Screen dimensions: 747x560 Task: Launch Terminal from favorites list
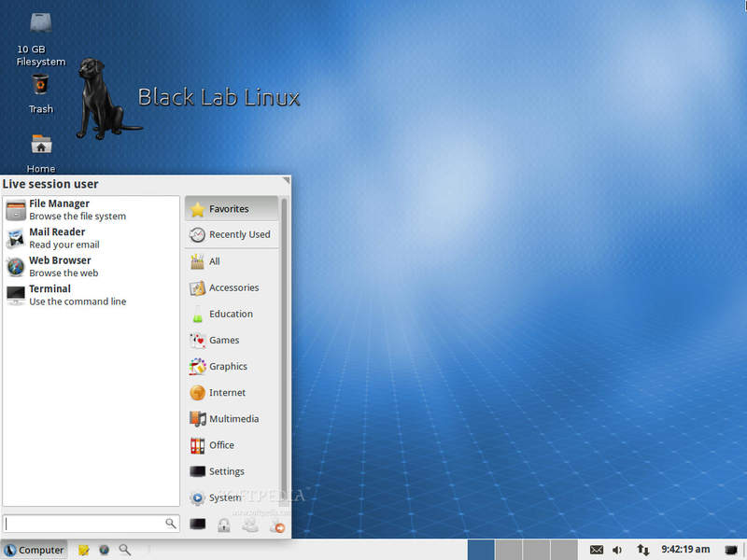tap(91, 295)
